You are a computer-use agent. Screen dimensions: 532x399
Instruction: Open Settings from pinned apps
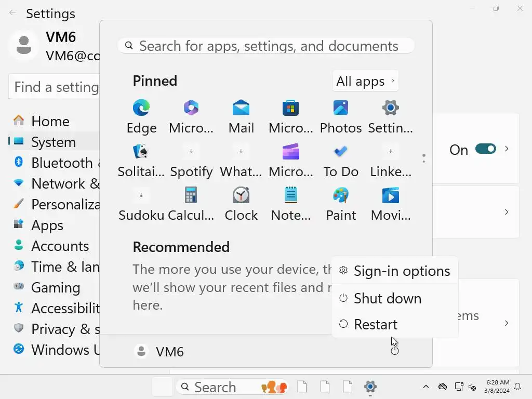pos(391,117)
